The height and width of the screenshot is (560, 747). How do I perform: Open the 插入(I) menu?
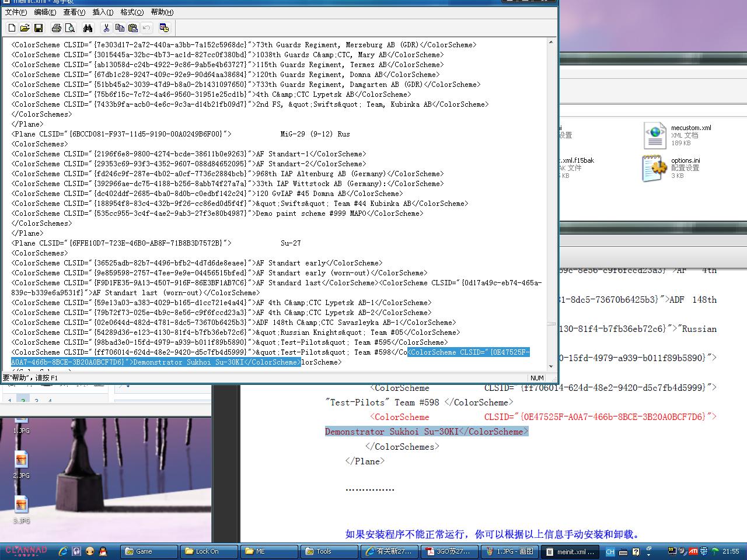103,12
